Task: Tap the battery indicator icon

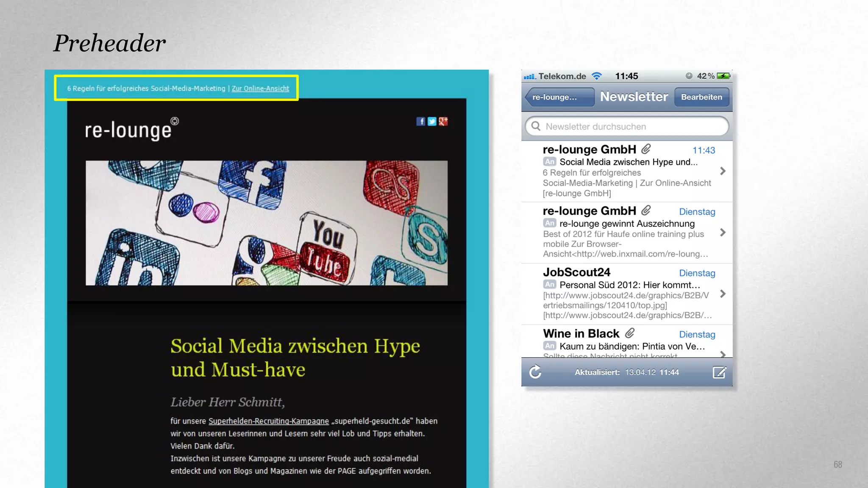Action: [x=723, y=76]
